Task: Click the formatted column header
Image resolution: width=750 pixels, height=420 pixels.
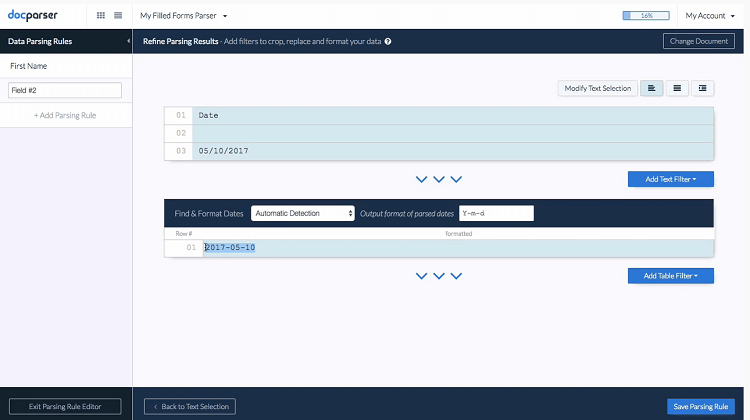Action: [x=459, y=233]
